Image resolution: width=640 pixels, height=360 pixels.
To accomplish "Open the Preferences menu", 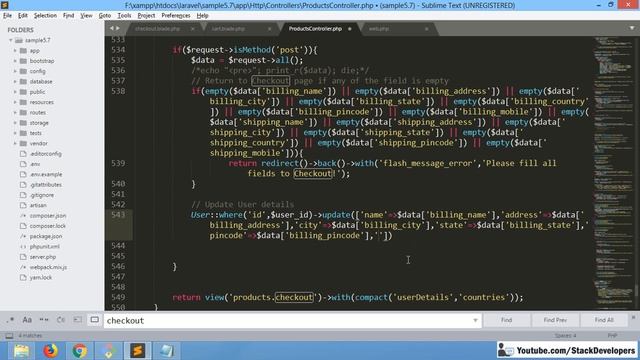I will click(x=176, y=16).
